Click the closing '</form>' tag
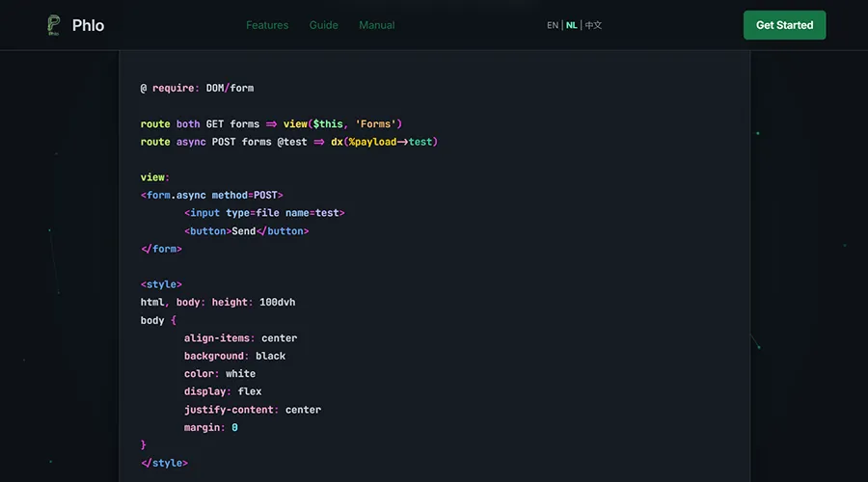The height and width of the screenshot is (482, 868). [x=161, y=249]
